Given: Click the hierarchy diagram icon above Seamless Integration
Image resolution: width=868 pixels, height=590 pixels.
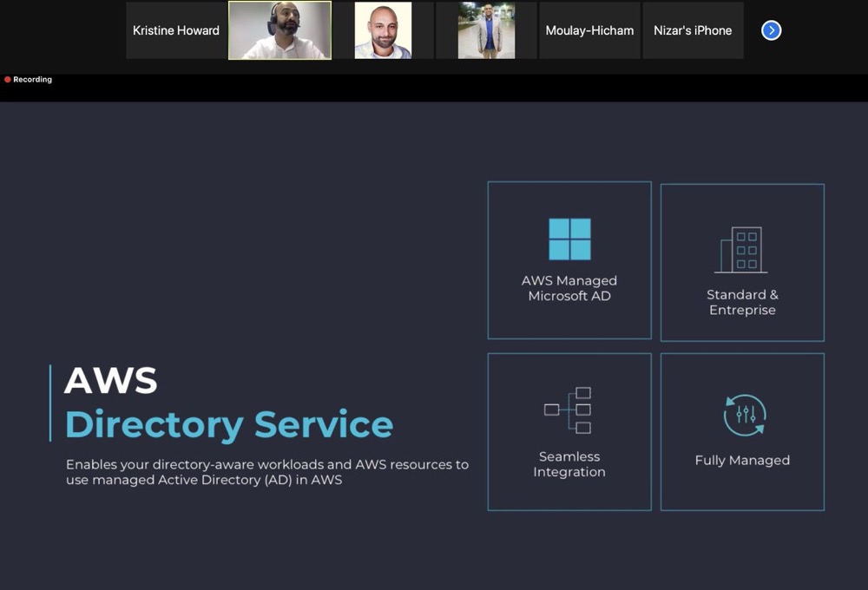Looking at the screenshot, I should point(568,410).
